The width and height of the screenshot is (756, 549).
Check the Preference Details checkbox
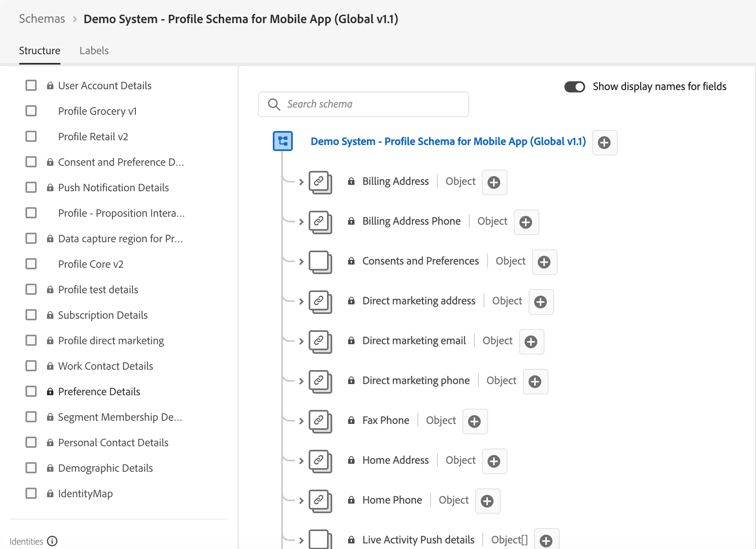(x=31, y=391)
